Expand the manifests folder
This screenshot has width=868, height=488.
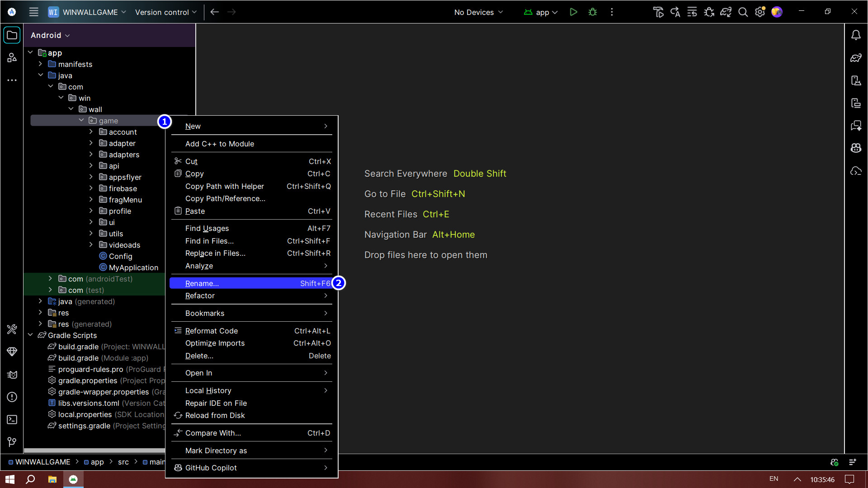(41, 64)
